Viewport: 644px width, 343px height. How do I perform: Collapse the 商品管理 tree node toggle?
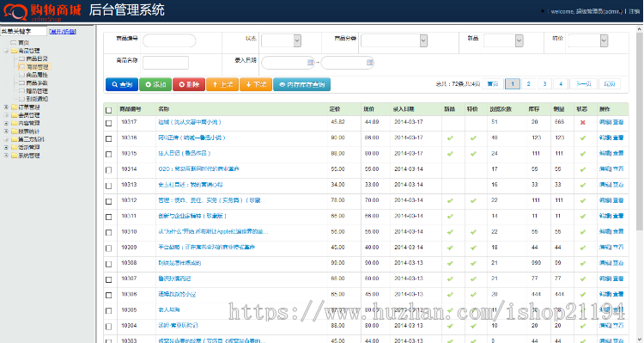(6, 51)
